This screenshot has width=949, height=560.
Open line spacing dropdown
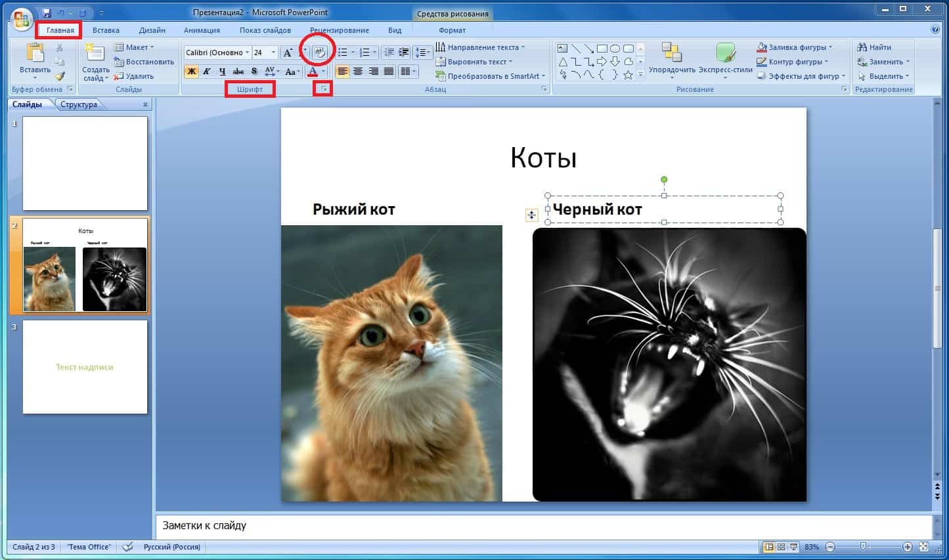tap(423, 53)
